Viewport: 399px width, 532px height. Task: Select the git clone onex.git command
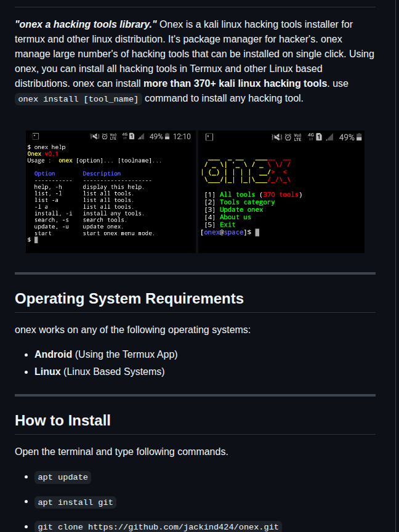coord(158,527)
